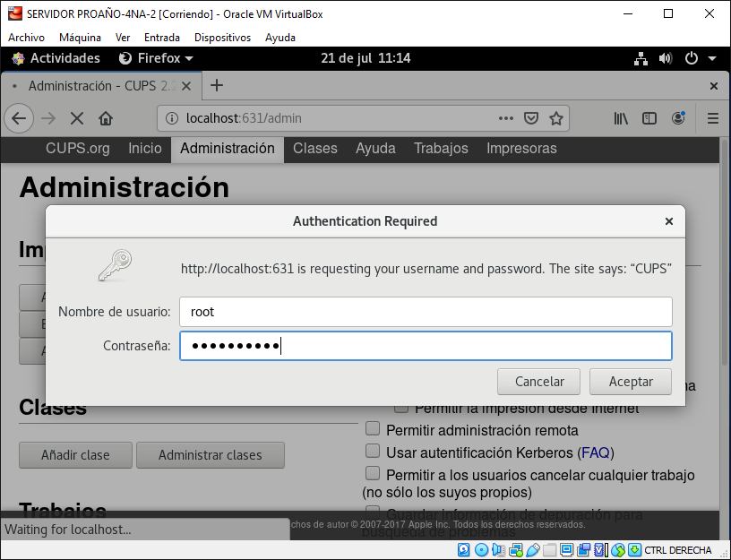Open Firefox application menu dropdown
The height and width of the screenshot is (560, 731).
pyautogui.click(x=156, y=58)
